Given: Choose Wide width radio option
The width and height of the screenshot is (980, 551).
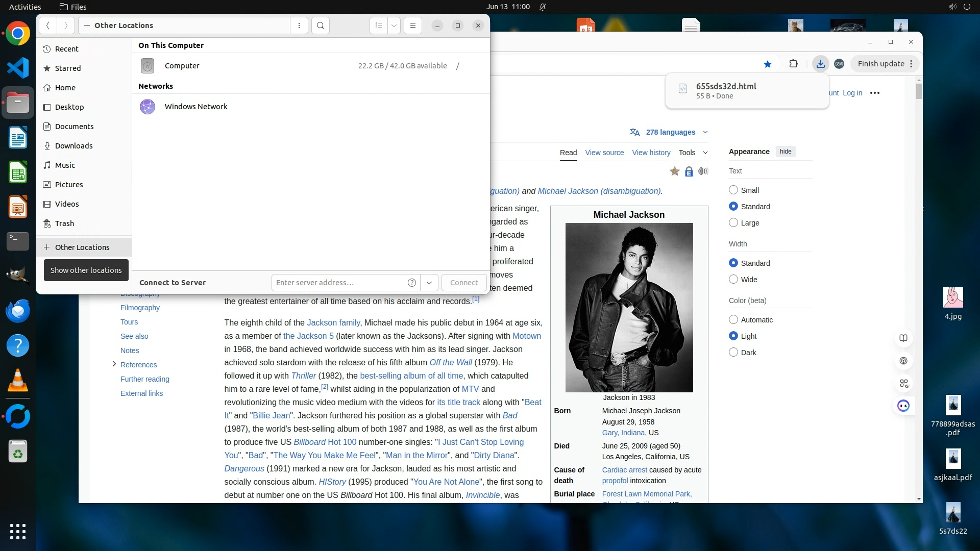Looking at the screenshot, I should 733,279.
